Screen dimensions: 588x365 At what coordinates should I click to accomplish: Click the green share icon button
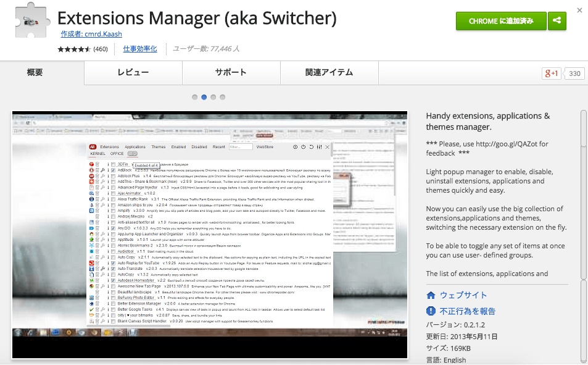click(557, 20)
